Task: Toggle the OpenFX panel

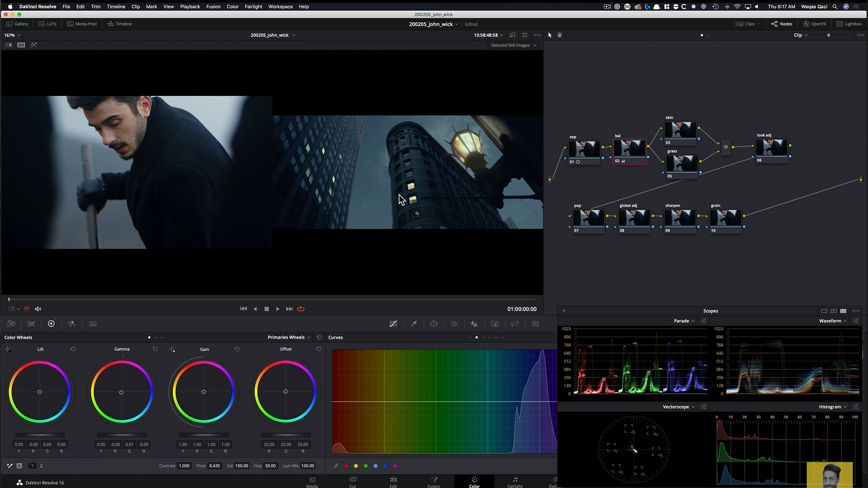Action: pos(815,24)
